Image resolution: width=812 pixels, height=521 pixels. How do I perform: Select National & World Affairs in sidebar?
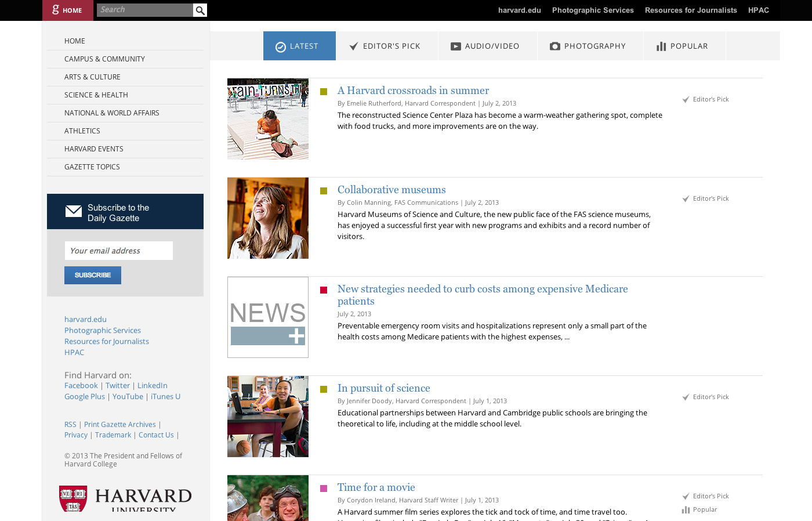[x=125, y=113]
